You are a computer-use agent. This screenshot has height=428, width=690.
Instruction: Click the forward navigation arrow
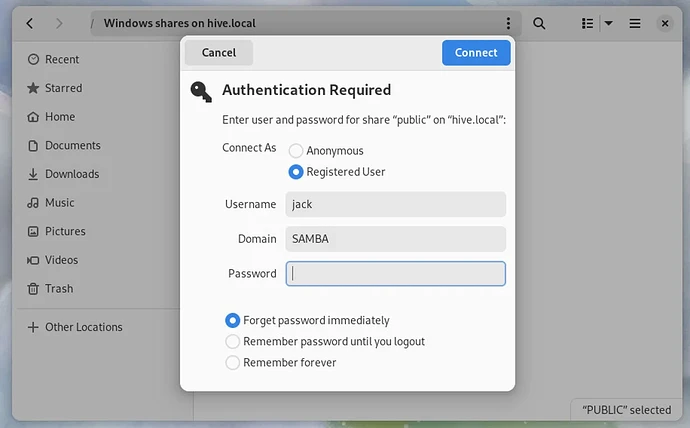click(59, 23)
